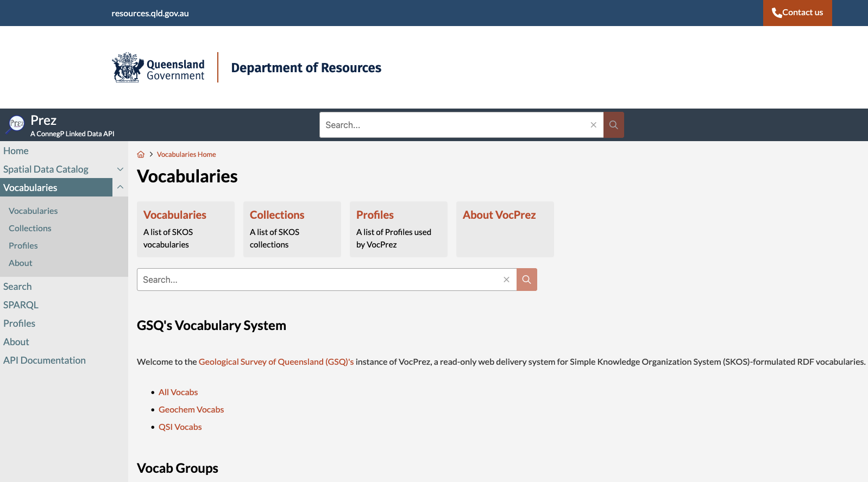868x482 pixels.
Task: Select the highlighted Vocabularies sidebar item
Action: (56, 188)
